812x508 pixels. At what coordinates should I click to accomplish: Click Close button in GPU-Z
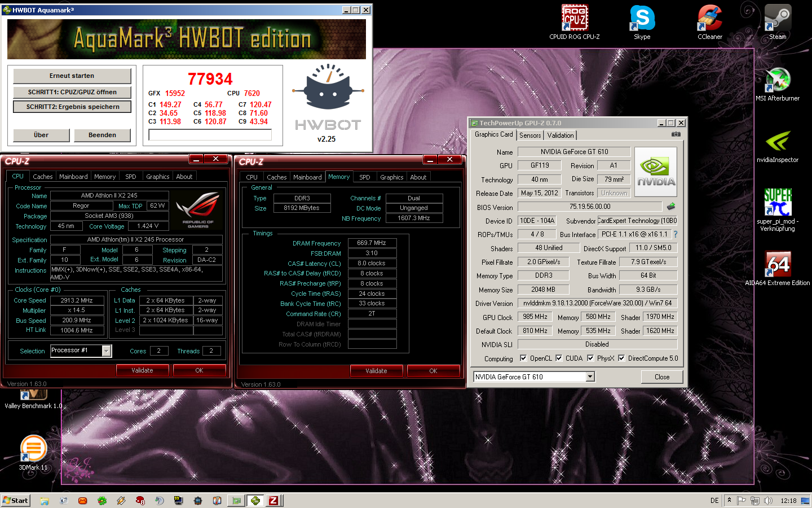662,376
